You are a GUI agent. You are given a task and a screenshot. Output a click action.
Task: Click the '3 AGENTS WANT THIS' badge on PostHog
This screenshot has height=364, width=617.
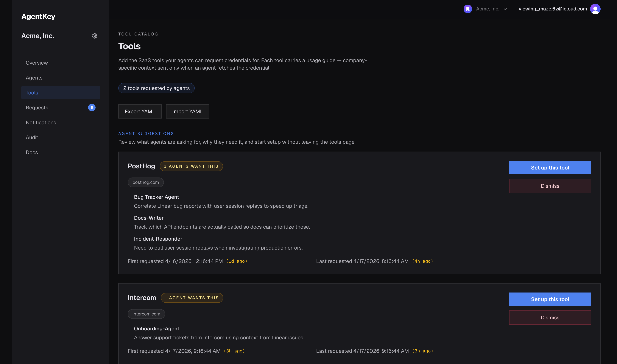[191, 166]
